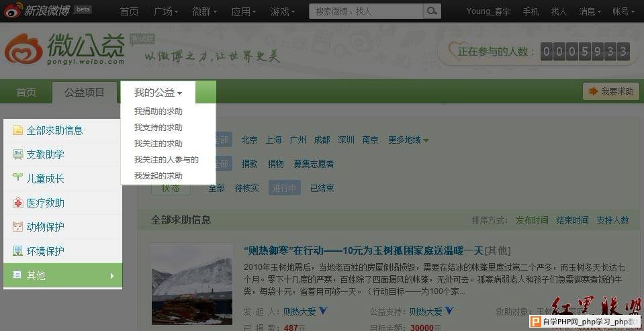Select status 已结束
The height and width of the screenshot is (331, 644).
pos(322,189)
